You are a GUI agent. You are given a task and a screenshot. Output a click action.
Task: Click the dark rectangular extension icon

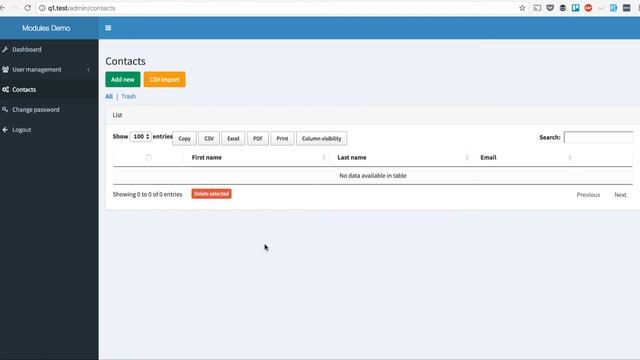[627, 8]
